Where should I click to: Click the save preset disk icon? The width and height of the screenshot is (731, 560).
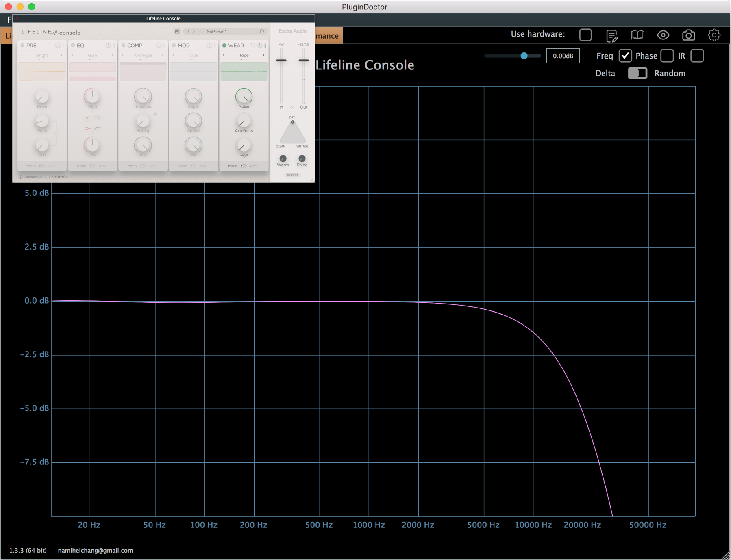click(x=177, y=32)
